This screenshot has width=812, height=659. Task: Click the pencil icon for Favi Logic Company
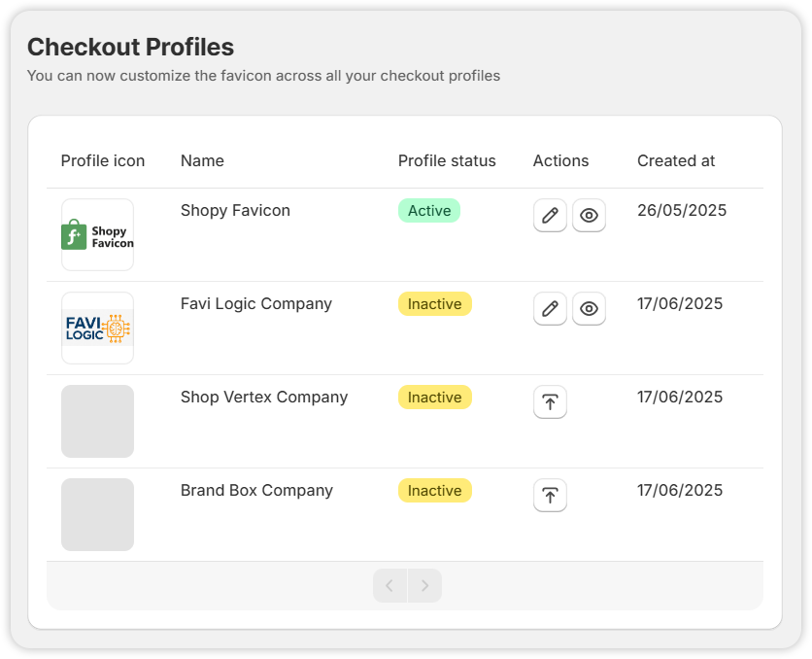pos(550,308)
